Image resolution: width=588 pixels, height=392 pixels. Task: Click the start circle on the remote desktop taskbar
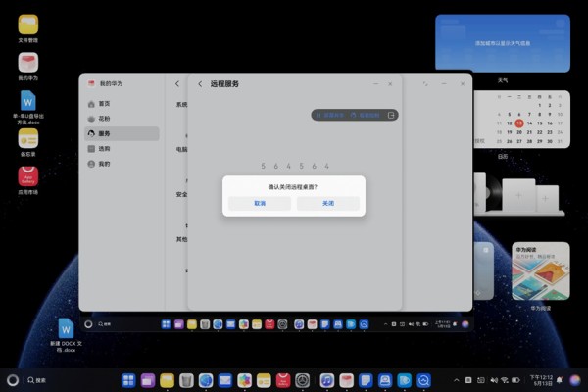click(88, 324)
